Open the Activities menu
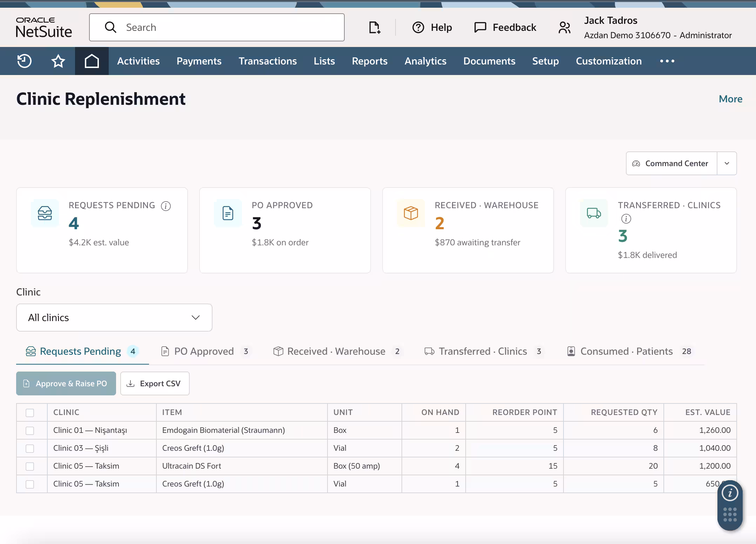 139,61
